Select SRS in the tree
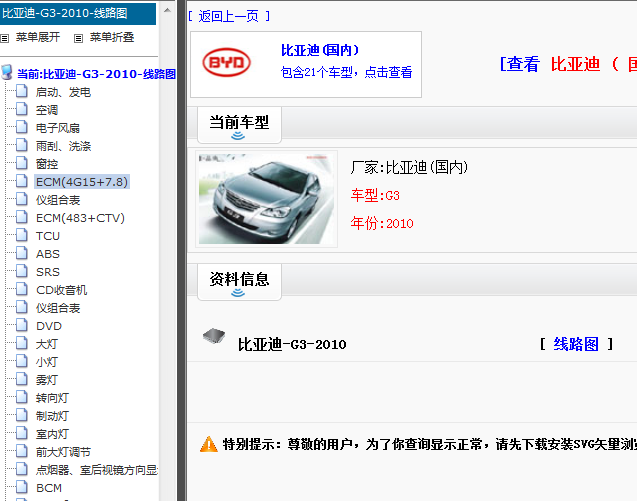This screenshot has height=501, width=637. click(x=48, y=272)
